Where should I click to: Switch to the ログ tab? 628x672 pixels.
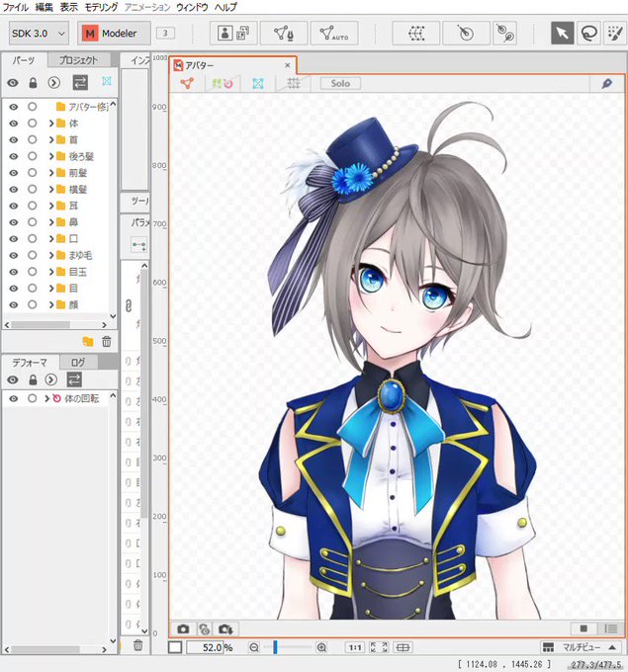coord(78,362)
